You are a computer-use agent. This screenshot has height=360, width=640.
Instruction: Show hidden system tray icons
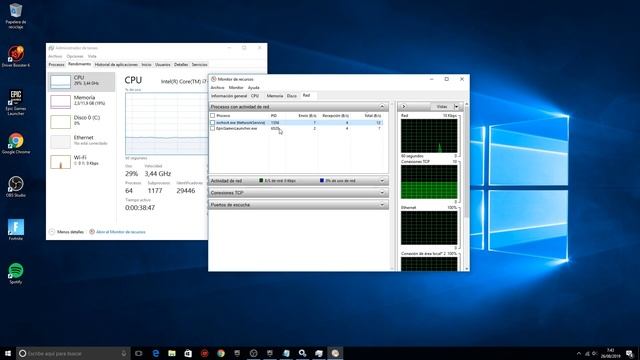[x=578, y=353]
